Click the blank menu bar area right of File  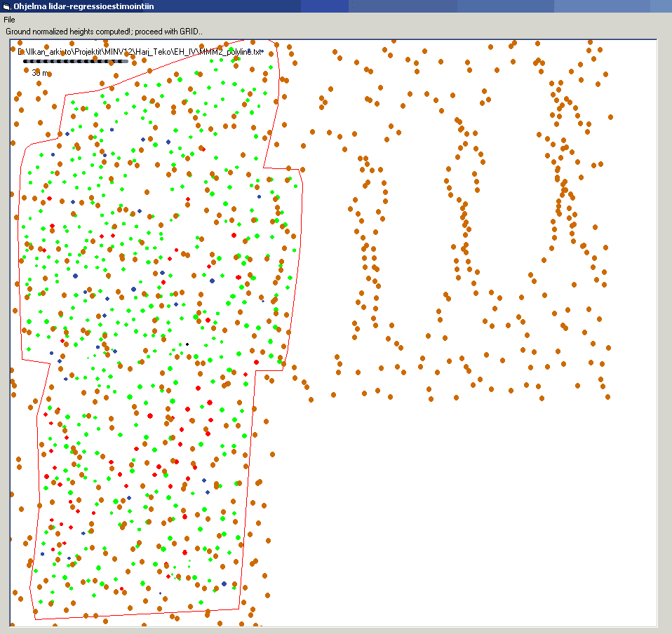281,20
